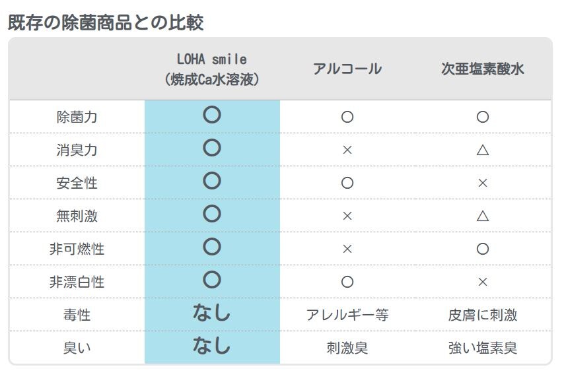
Task: Click the 次亜塩素酸水 circle for 非可燃性
Action: click(x=482, y=249)
